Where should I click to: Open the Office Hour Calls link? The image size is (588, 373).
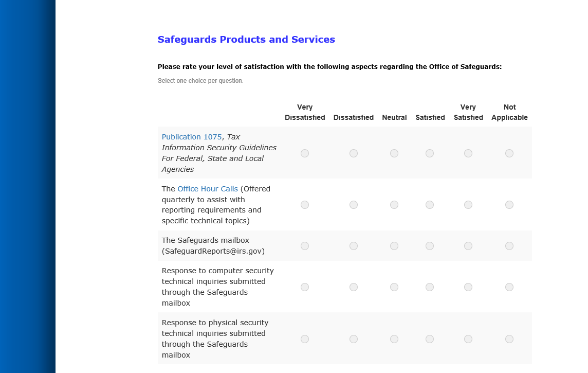tap(208, 189)
